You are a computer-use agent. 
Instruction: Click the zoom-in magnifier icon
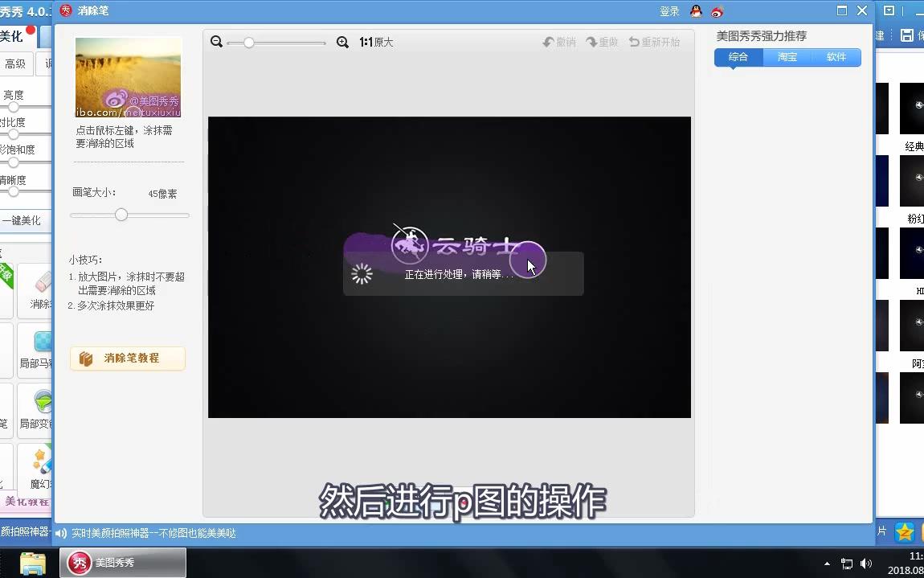[x=342, y=41]
